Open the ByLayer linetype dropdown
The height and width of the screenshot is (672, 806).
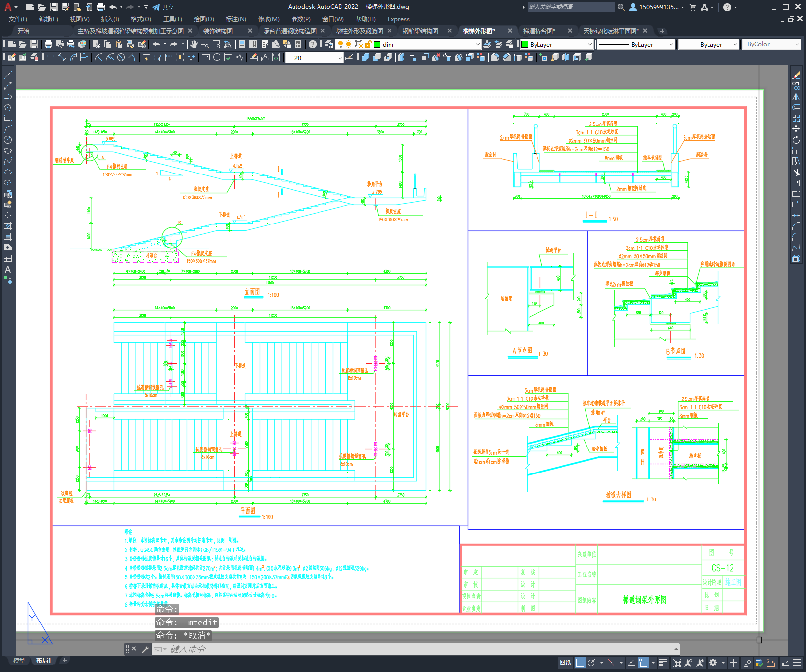tap(671, 44)
